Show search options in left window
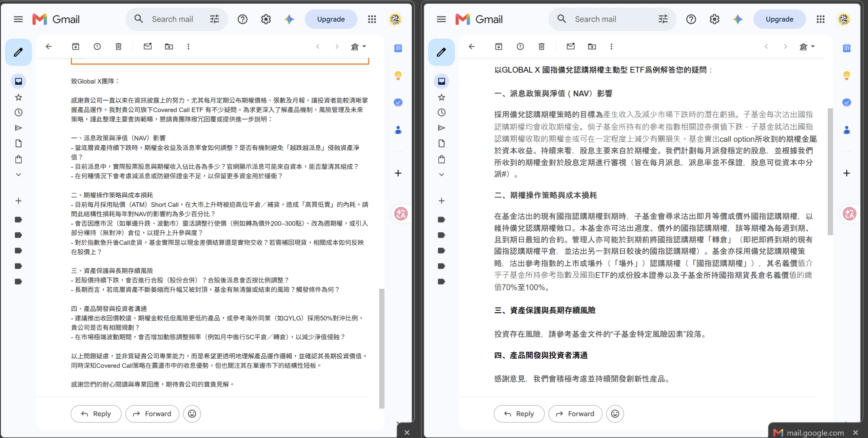The width and height of the screenshot is (868, 438). (x=214, y=19)
